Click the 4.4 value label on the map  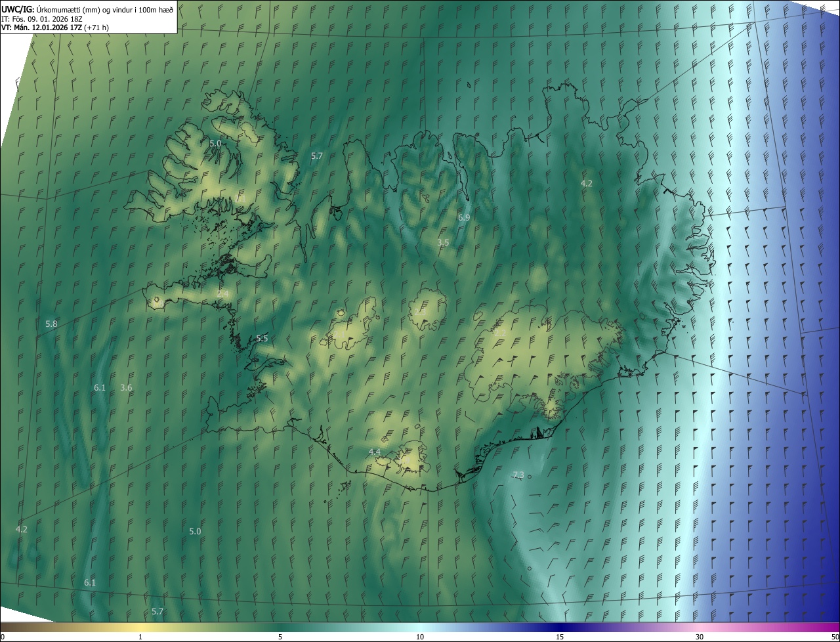(375, 452)
